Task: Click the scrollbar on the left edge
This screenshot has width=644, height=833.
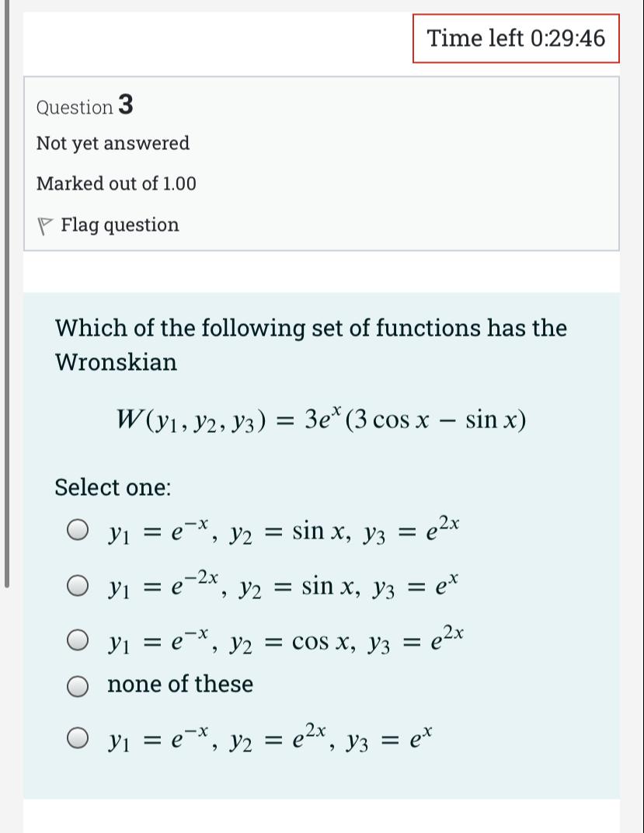Action: (x=7, y=311)
